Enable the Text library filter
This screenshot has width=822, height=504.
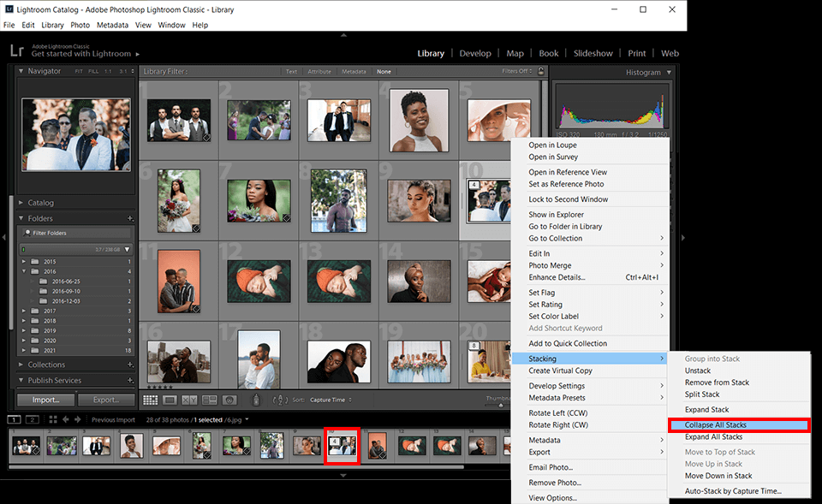pyautogui.click(x=291, y=71)
